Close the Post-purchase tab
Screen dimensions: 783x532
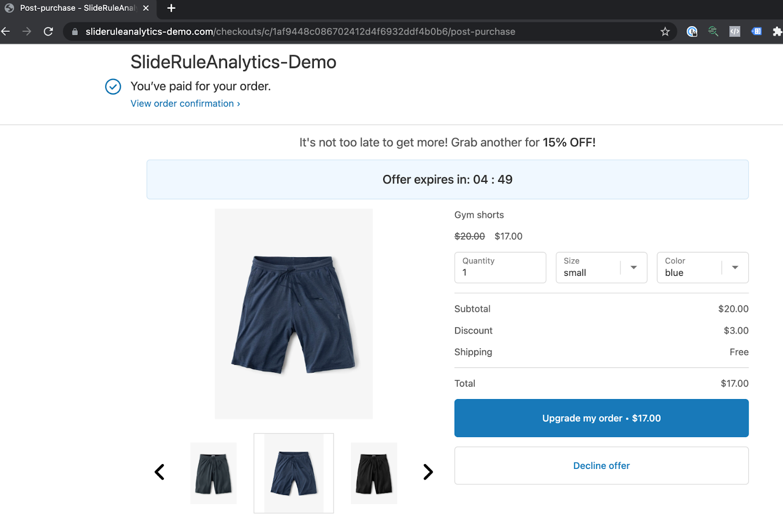pos(146,8)
